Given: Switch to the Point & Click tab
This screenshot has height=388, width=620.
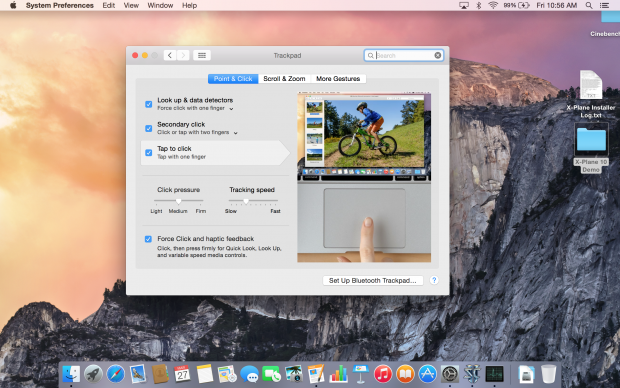Looking at the screenshot, I should point(233,79).
